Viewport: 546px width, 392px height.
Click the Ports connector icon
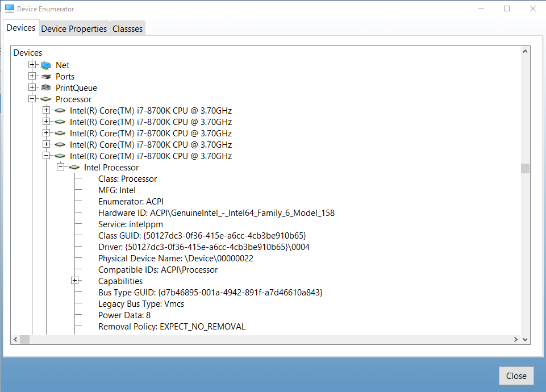(46, 77)
